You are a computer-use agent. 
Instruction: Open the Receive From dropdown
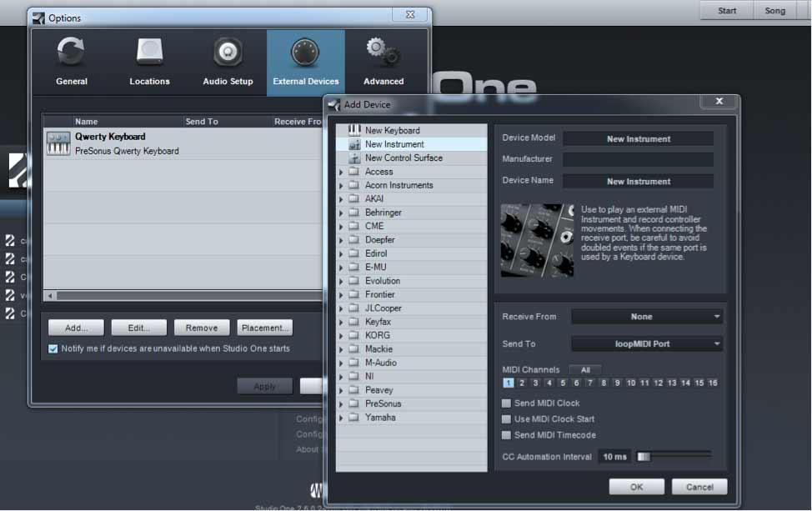(x=647, y=316)
